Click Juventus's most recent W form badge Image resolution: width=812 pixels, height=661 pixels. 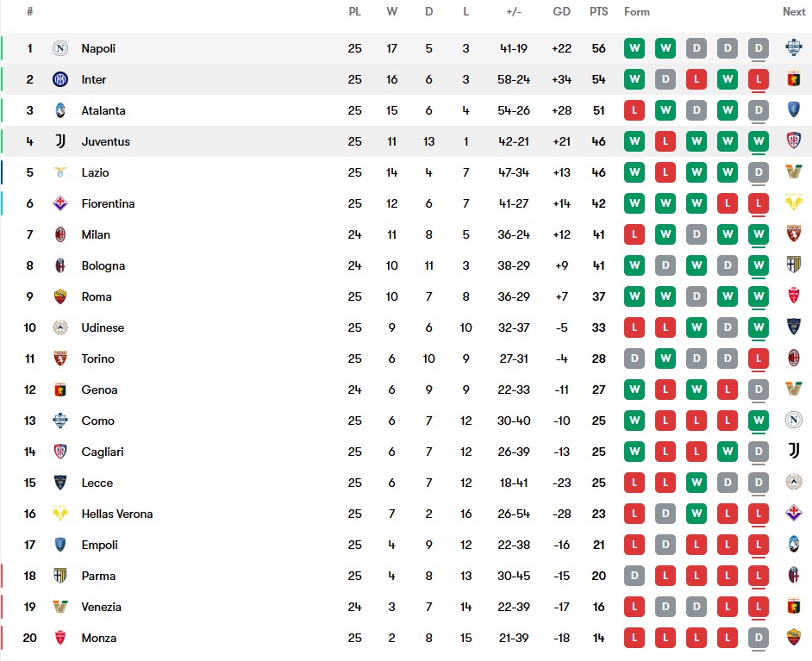click(x=759, y=141)
